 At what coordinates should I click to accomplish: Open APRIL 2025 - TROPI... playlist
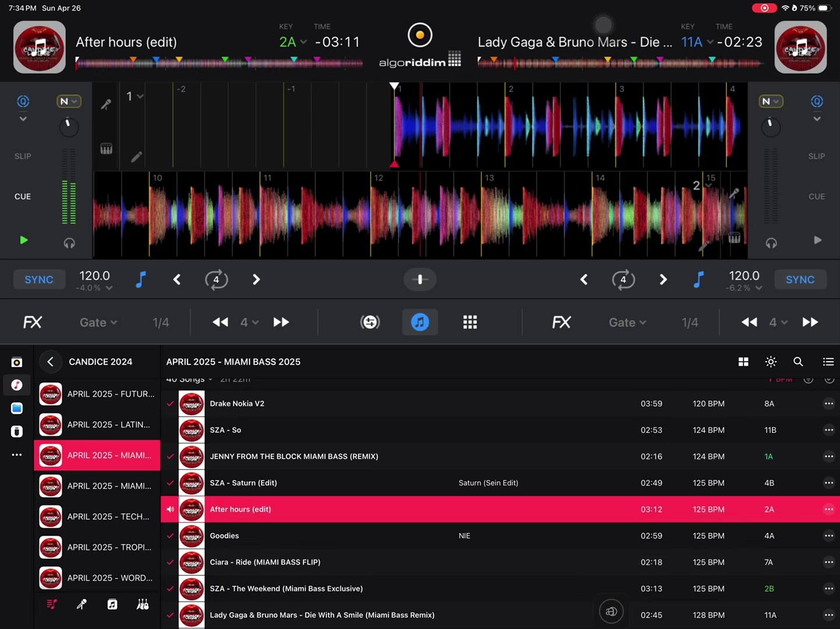[97, 547]
